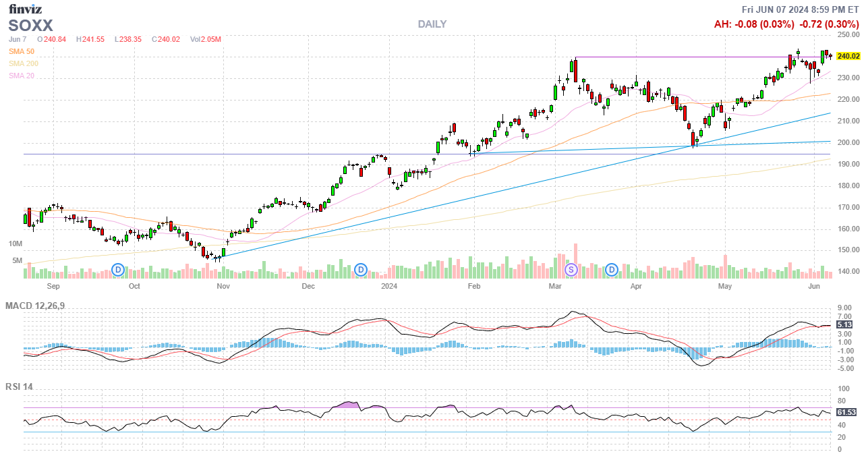Select the Nov label on the time axis
The height and width of the screenshot is (460, 868).
point(223,286)
